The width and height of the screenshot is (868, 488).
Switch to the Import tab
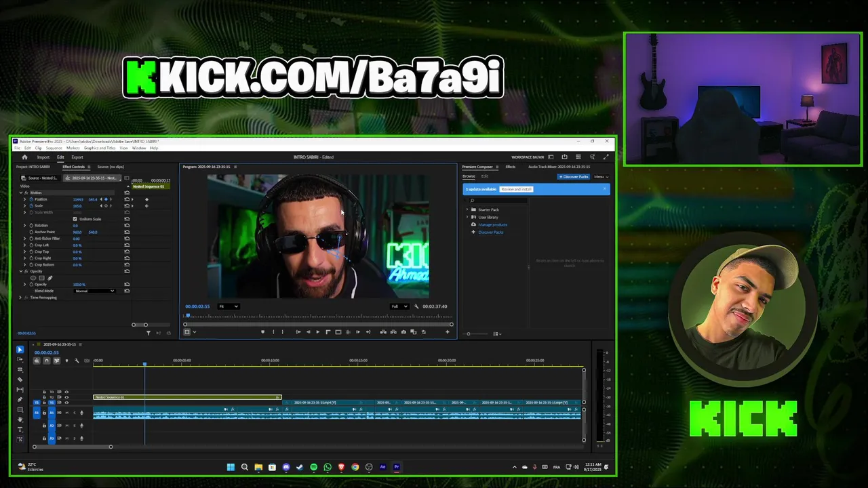[x=43, y=157]
